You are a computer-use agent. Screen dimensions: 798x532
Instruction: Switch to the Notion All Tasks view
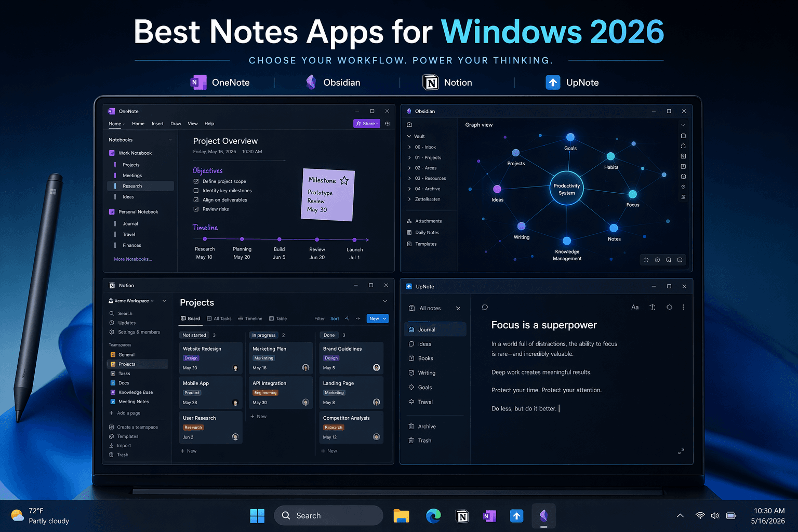pos(219,318)
